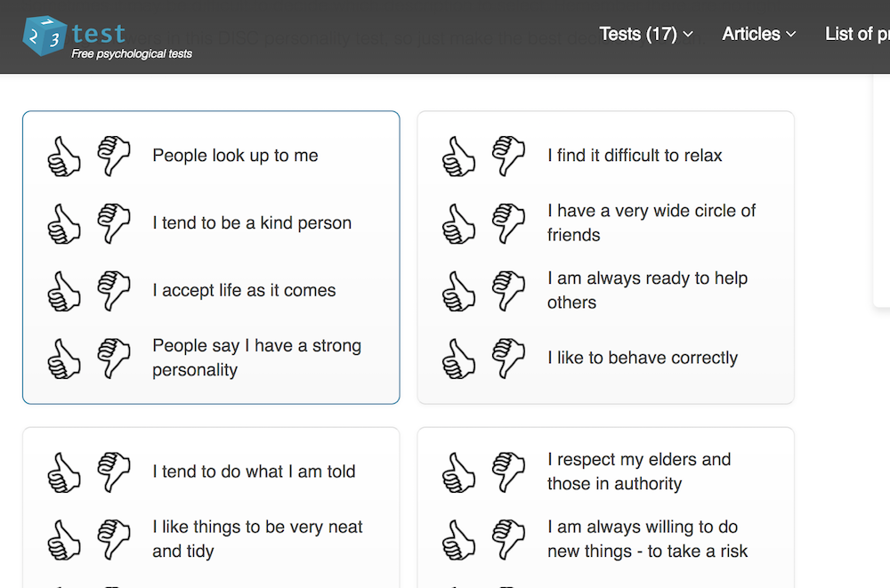Thumbs up for 'I like to behave correctly'
This screenshot has height=588, width=890.
point(459,358)
